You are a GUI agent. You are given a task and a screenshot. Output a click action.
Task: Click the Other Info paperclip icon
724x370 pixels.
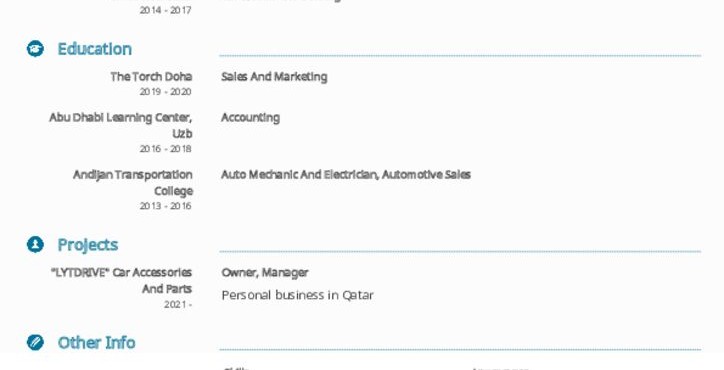click(x=35, y=342)
